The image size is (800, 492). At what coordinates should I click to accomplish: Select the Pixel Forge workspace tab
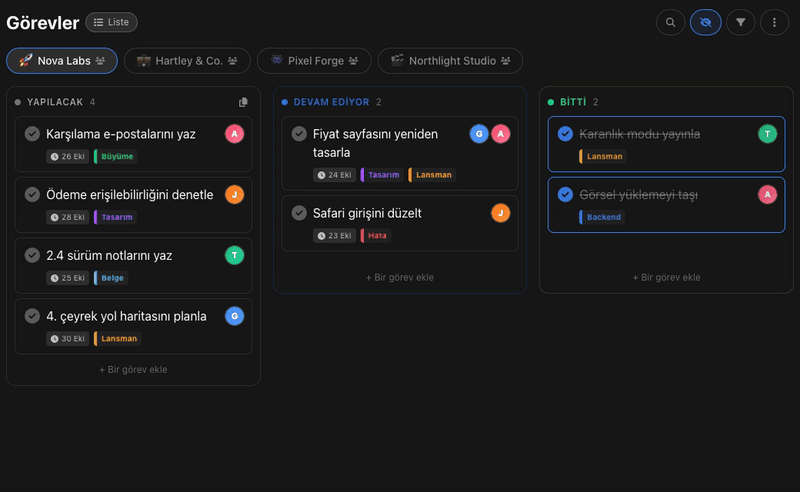tap(314, 61)
